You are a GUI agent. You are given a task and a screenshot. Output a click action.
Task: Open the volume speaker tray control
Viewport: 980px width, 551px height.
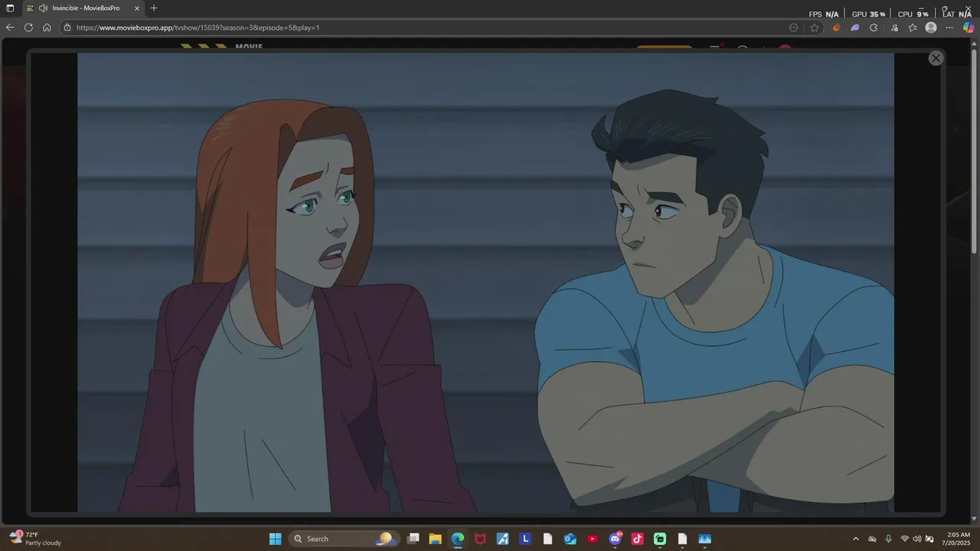(917, 539)
